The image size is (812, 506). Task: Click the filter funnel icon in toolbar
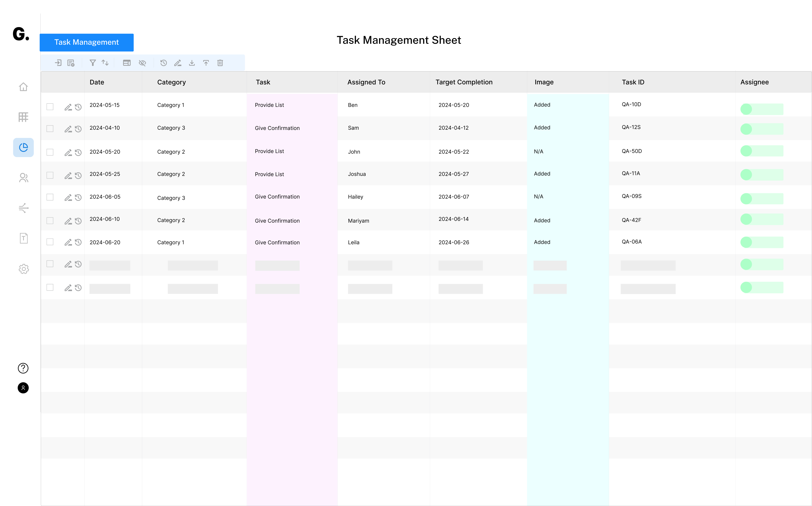tap(93, 63)
